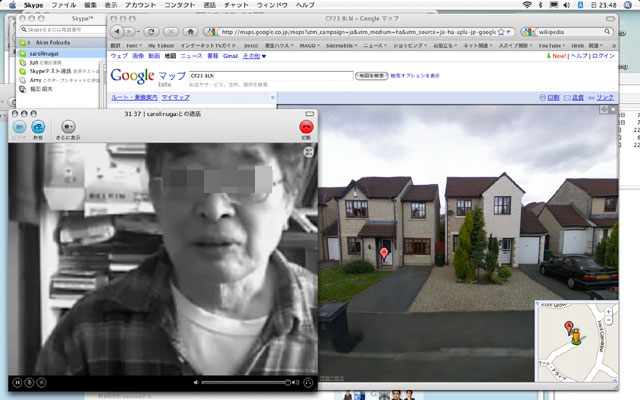Click the Skype contacts search field
The height and width of the screenshot is (400, 640).
click(63, 30)
